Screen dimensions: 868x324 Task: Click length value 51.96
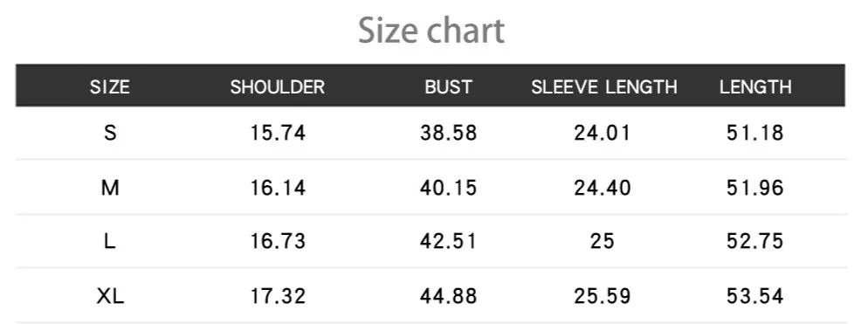(x=755, y=189)
